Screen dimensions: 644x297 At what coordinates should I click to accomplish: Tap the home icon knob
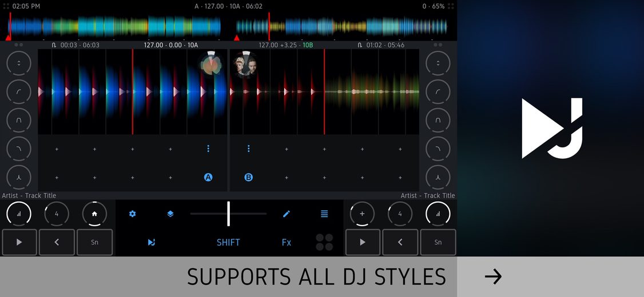pyautogui.click(x=94, y=214)
